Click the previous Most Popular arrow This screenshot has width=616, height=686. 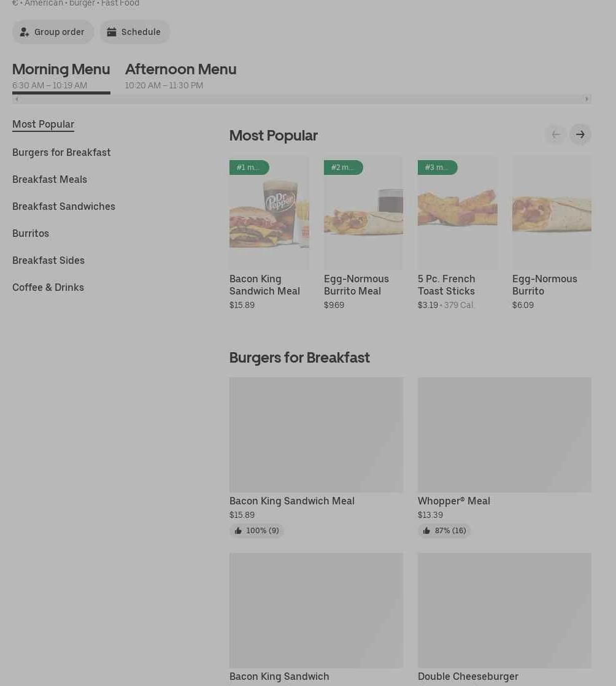tap(555, 134)
